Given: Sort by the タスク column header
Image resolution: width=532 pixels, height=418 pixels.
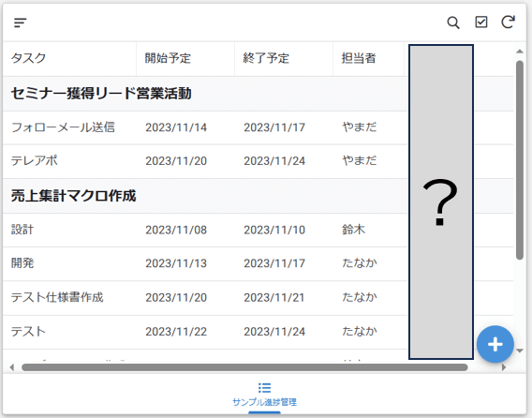Looking at the screenshot, I should (28, 58).
